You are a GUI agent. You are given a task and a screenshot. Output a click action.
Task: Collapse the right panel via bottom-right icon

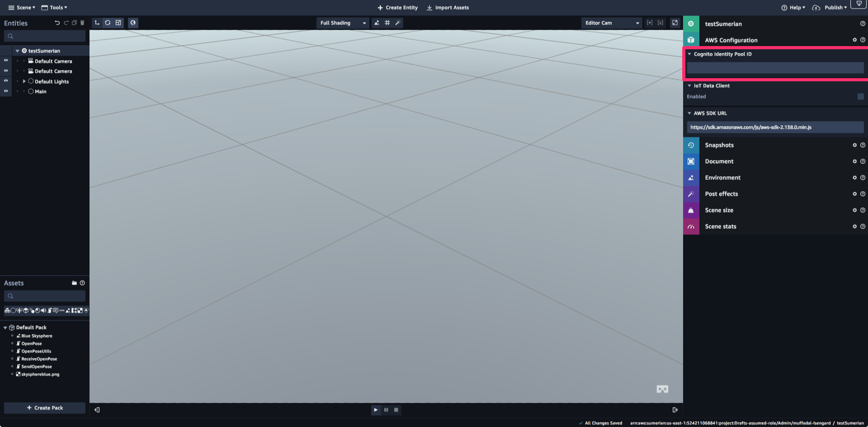pyautogui.click(x=675, y=410)
